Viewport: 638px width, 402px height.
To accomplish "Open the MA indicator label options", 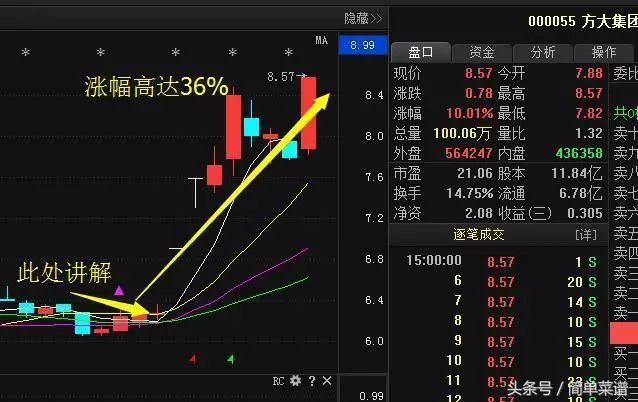I will [x=321, y=40].
